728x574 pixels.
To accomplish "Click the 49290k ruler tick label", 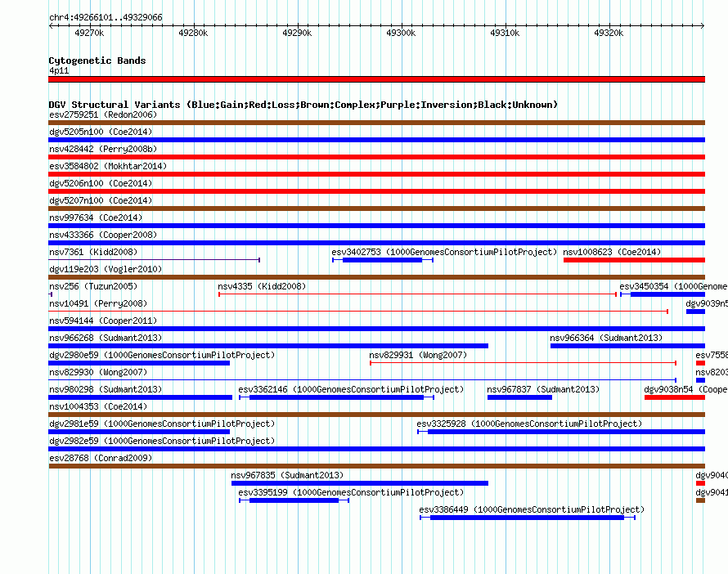I will tap(297, 33).
